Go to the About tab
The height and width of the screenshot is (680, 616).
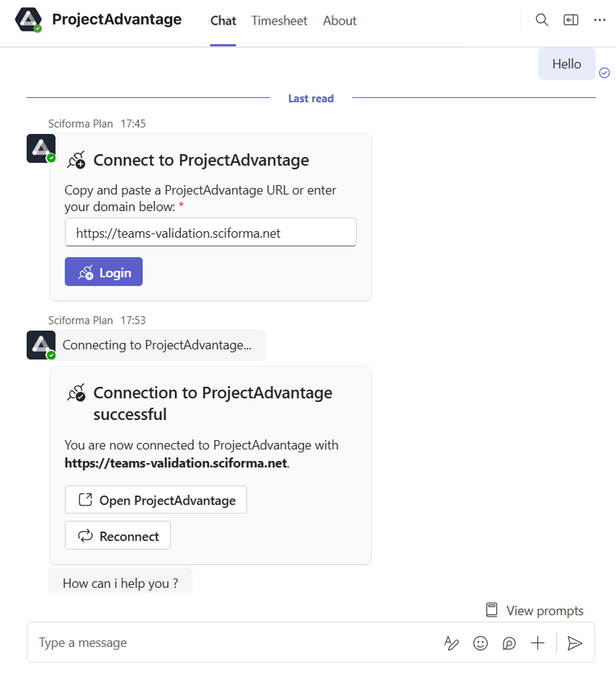339,21
